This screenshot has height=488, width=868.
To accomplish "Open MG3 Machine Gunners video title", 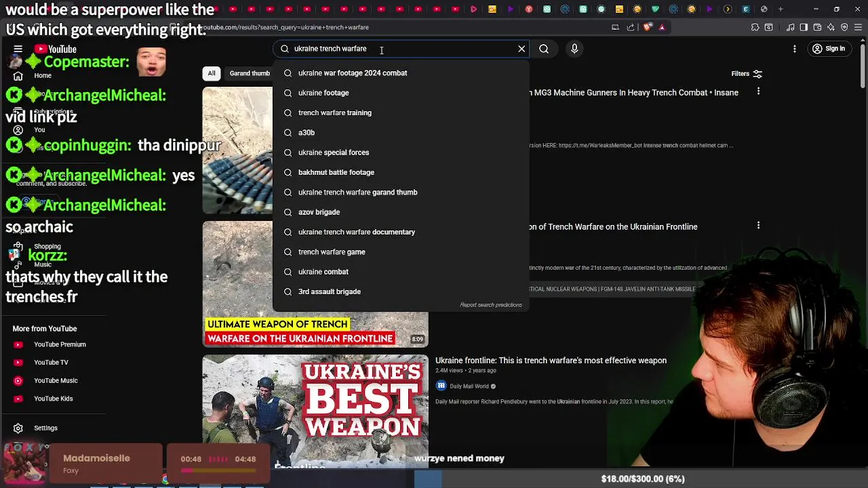I will pyautogui.click(x=633, y=93).
